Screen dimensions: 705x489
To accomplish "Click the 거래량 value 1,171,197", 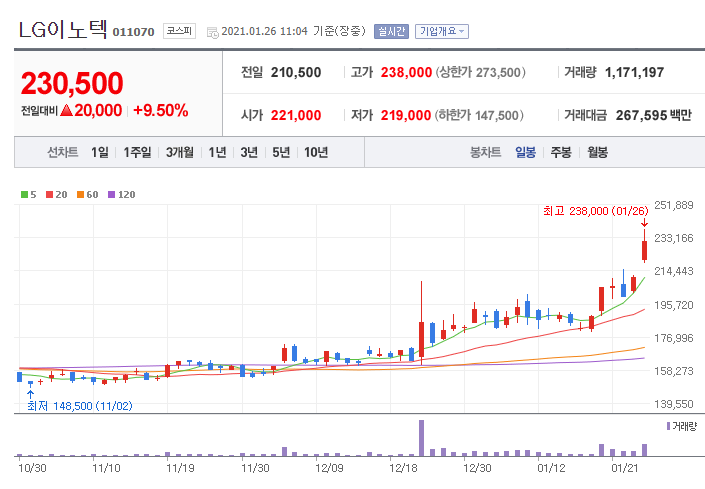I will [x=634, y=72].
